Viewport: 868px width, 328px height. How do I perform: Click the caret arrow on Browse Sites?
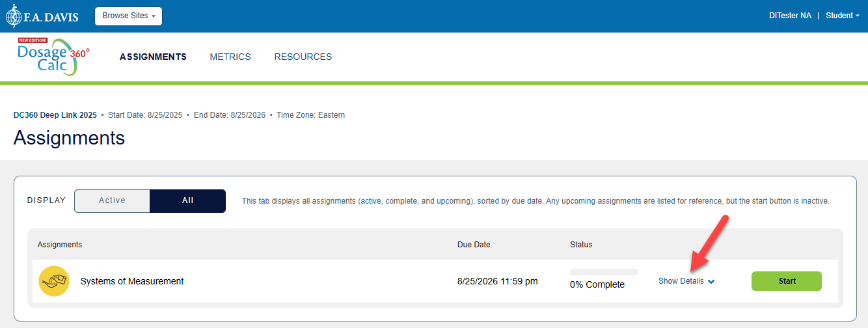[x=154, y=16]
